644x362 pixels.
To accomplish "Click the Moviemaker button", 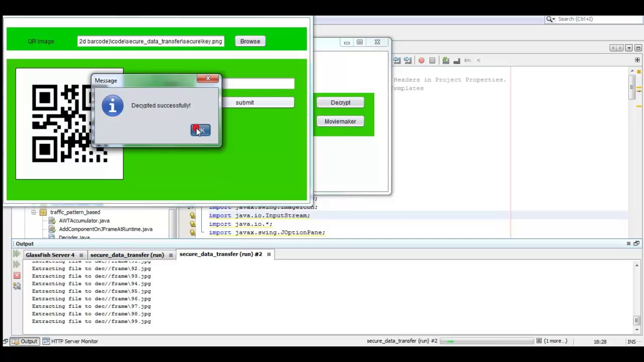I will tap(340, 121).
